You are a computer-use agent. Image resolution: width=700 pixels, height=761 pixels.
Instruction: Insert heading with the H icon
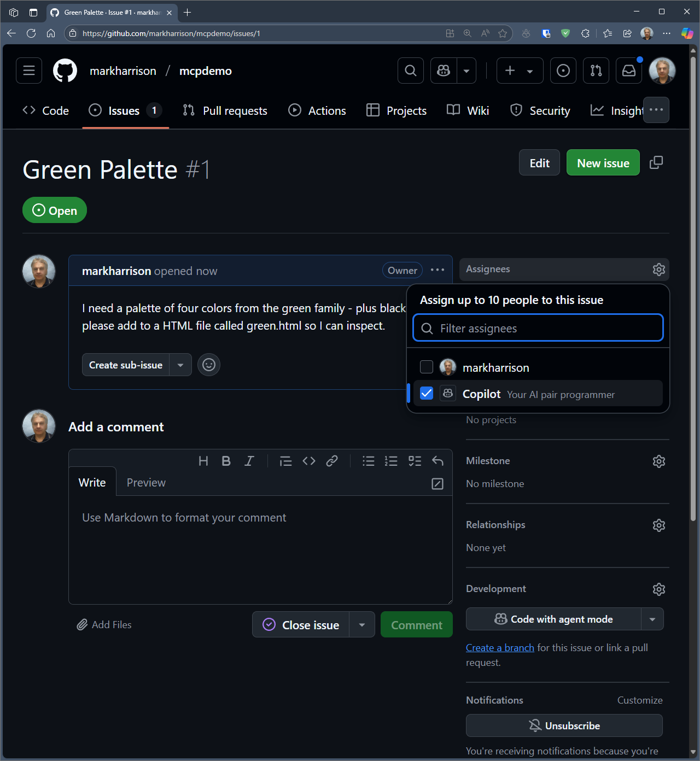(x=203, y=461)
